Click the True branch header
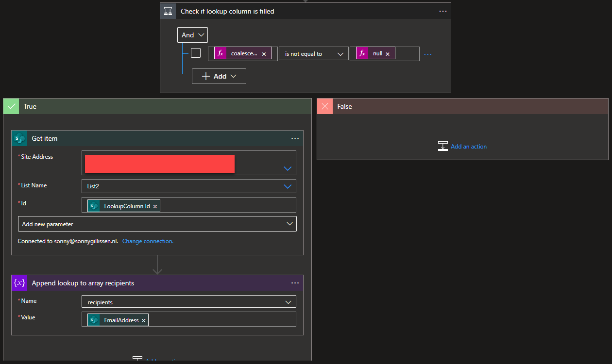 click(x=157, y=106)
